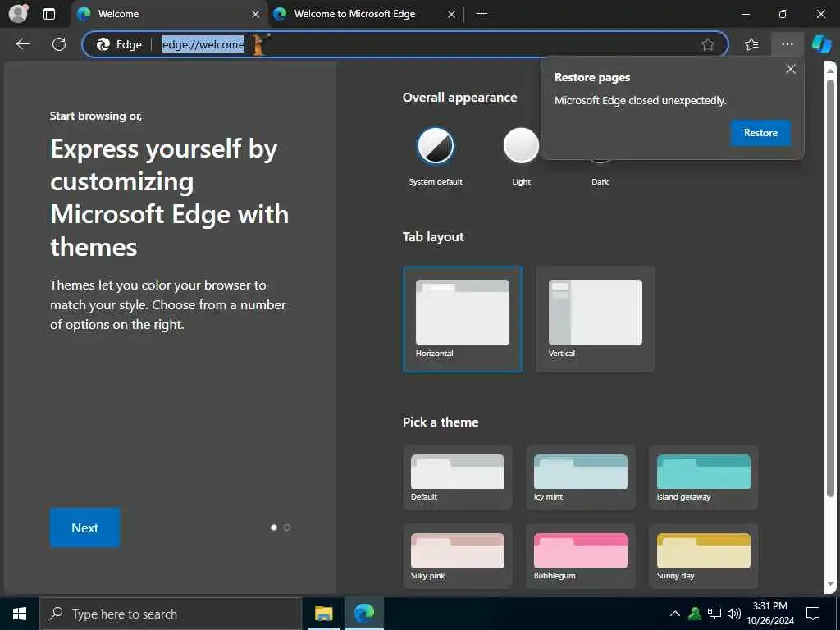
Task: Open a new tab with plus
Action: [x=482, y=14]
